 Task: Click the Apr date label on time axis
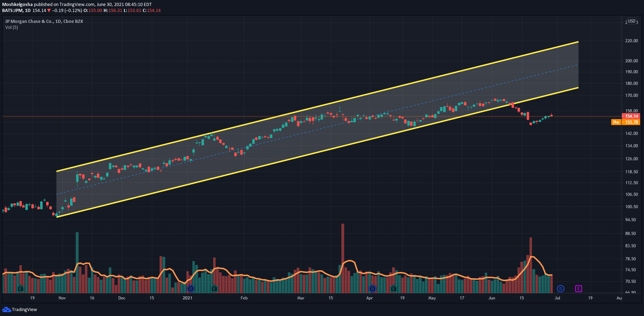(369, 298)
